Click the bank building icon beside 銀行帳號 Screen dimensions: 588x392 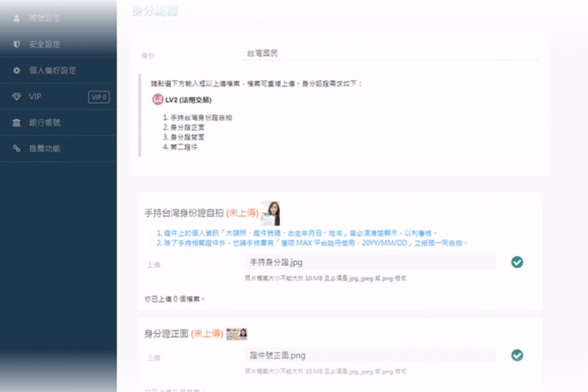17,122
